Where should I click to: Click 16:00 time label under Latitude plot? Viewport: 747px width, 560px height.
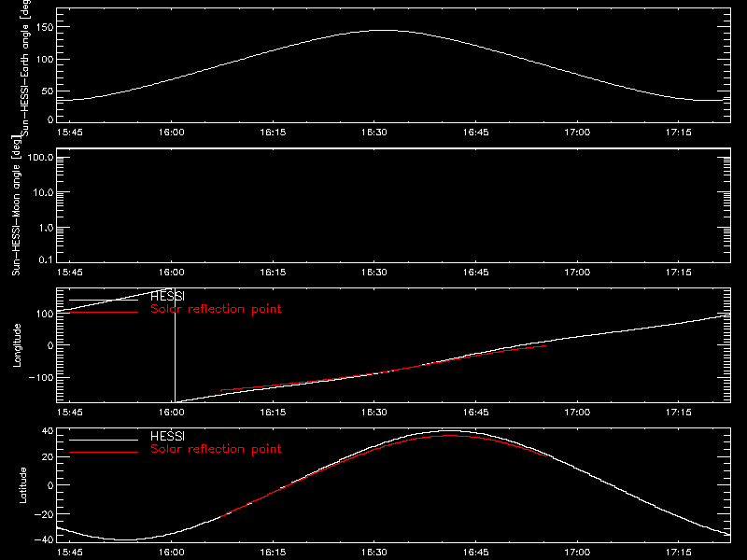click(171, 553)
